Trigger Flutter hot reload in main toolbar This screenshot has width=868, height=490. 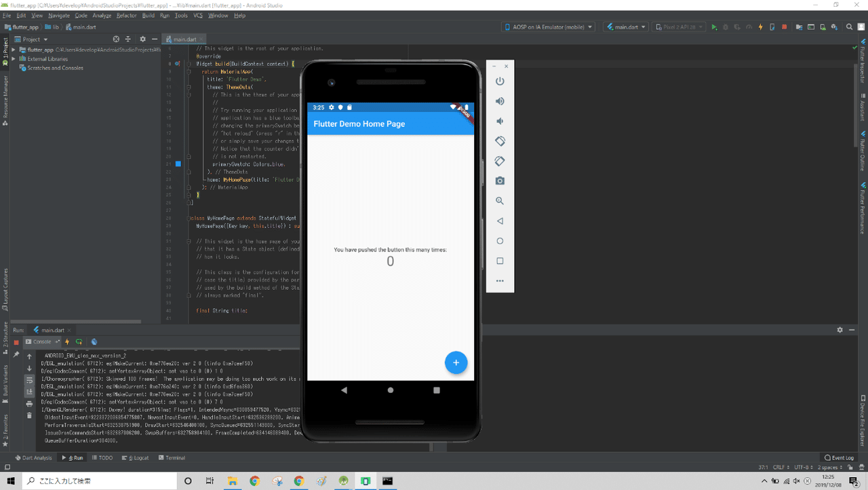point(760,27)
